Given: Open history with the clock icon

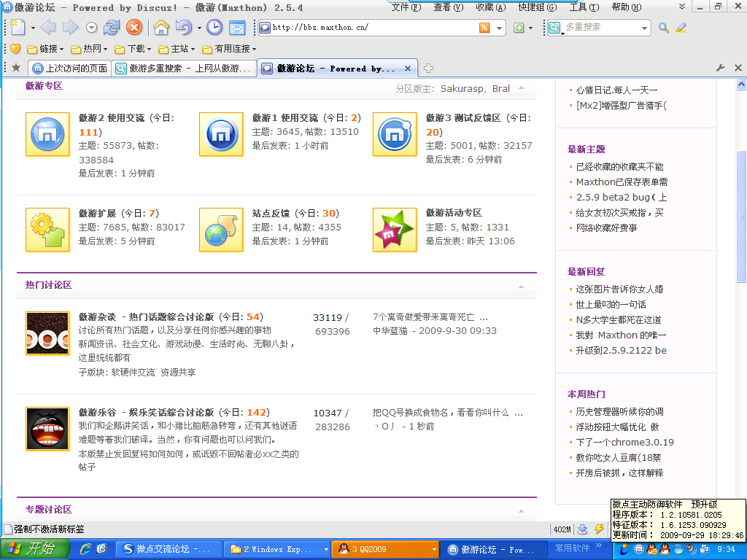Looking at the screenshot, I should click(x=214, y=27).
